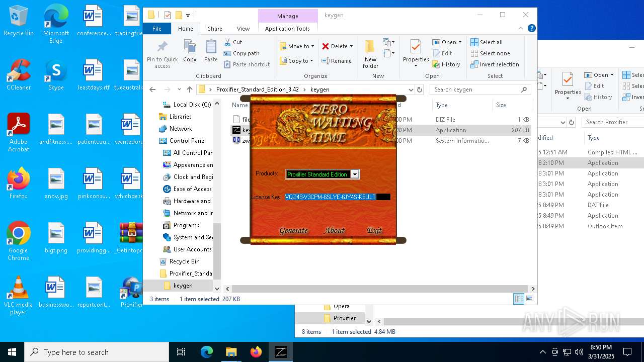This screenshot has width=644, height=362.
Task: Click the Refresh button by address bar
Action: [420, 89]
